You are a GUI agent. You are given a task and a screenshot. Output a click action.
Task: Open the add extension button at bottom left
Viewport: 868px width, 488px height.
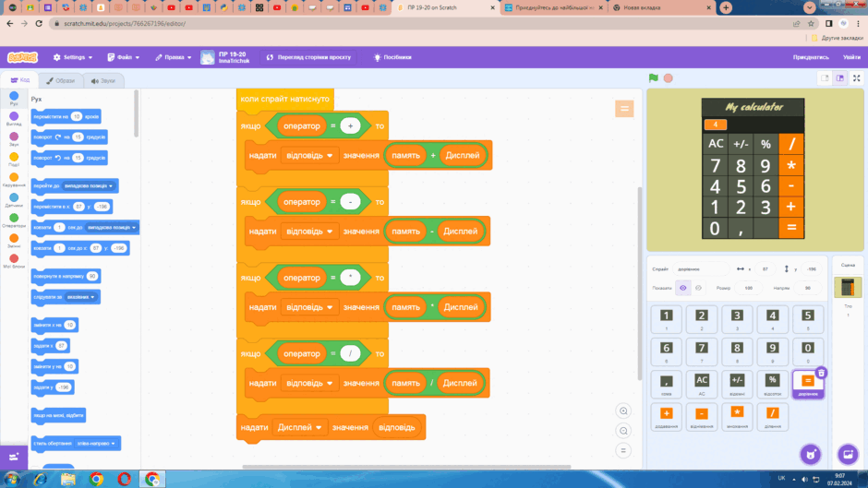(x=14, y=457)
